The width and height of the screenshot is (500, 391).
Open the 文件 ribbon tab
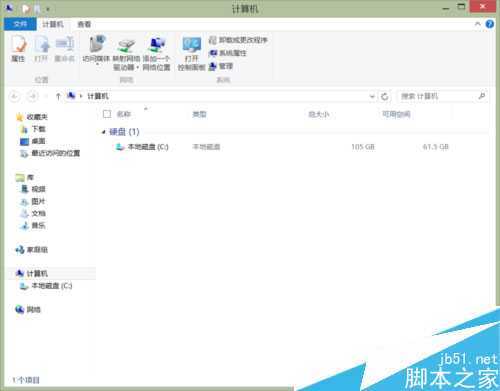click(x=20, y=24)
